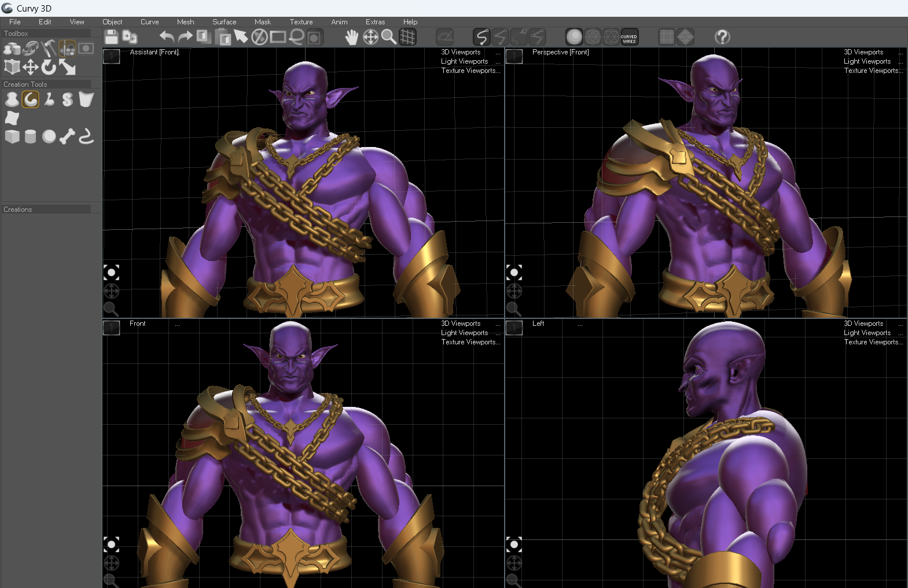Click Texture Viewports in the Front viewport
Image resolution: width=908 pixels, height=588 pixels.
(470, 342)
